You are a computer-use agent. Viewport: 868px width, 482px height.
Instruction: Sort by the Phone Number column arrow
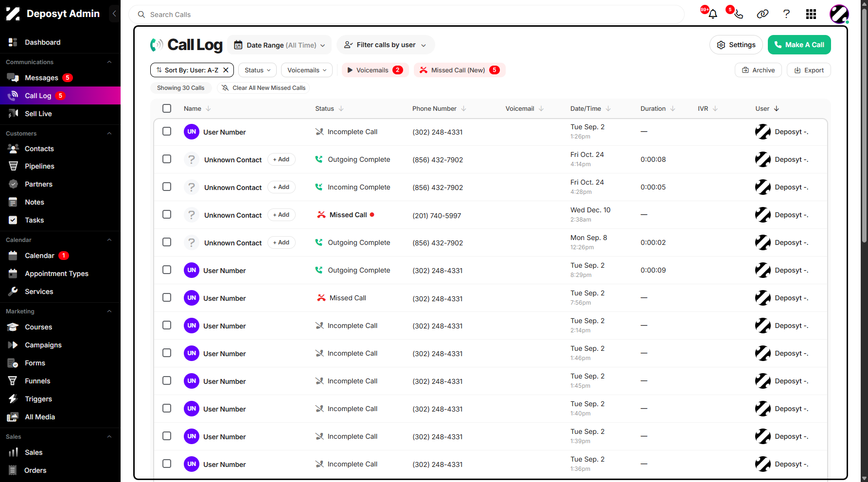[463, 108]
